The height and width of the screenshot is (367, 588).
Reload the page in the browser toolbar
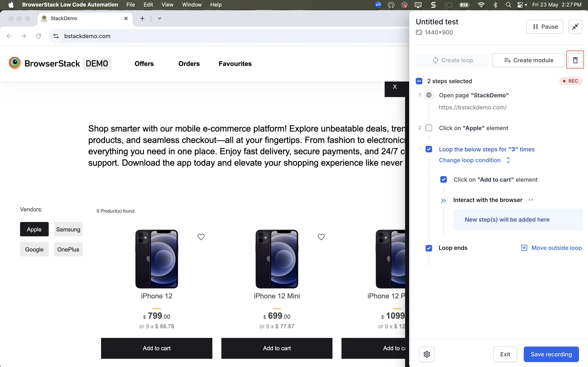[x=38, y=36]
